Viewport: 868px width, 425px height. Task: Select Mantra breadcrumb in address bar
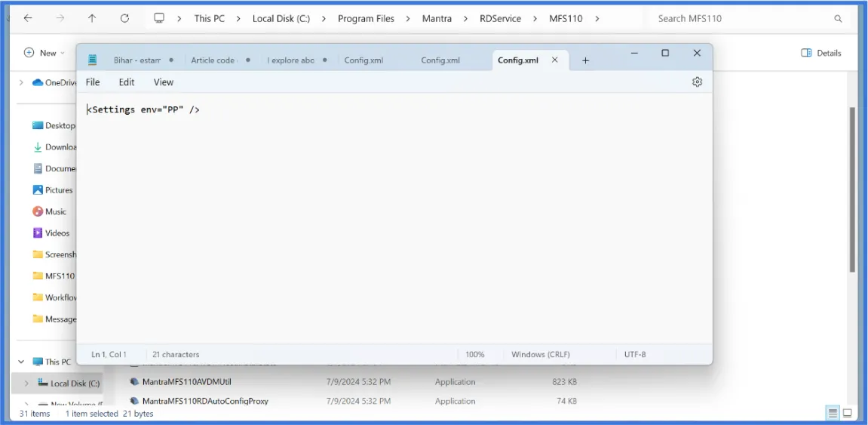coord(437,18)
